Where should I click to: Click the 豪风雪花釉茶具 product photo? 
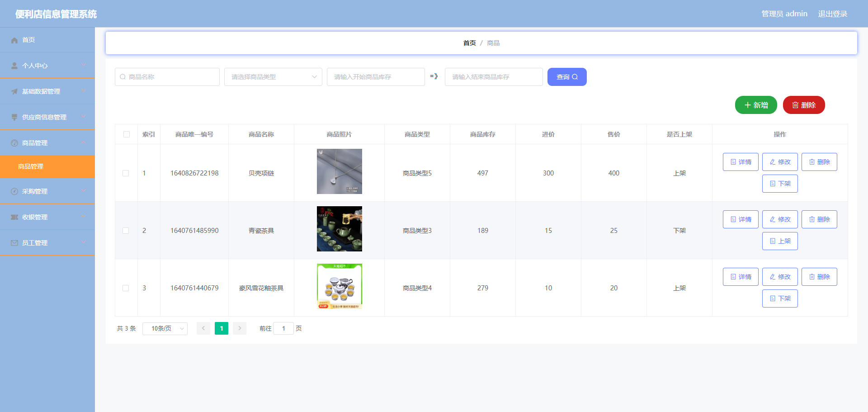click(x=340, y=286)
